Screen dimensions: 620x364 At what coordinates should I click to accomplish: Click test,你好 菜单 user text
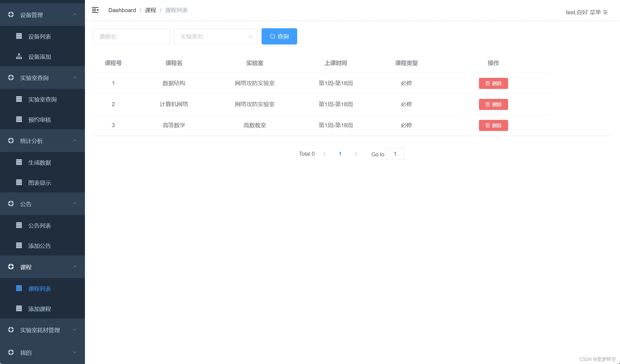click(x=583, y=12)
